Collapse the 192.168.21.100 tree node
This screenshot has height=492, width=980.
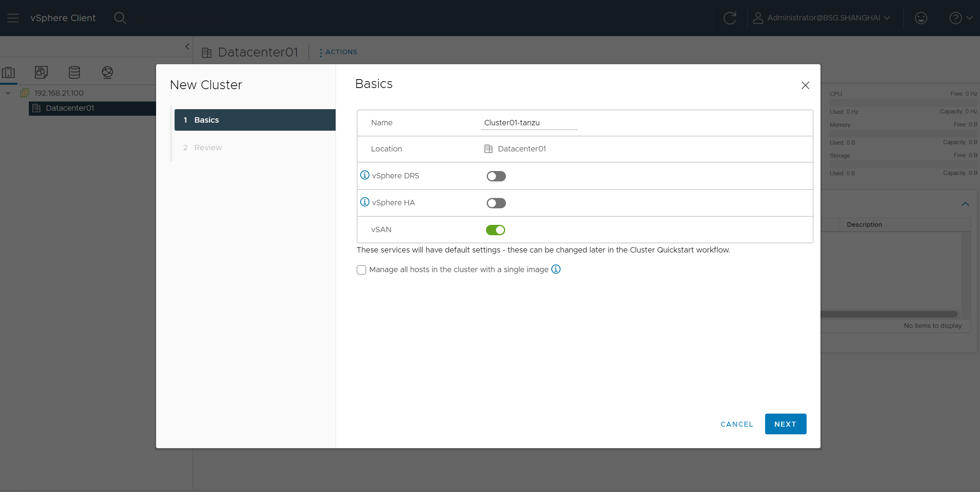(8, 93)
